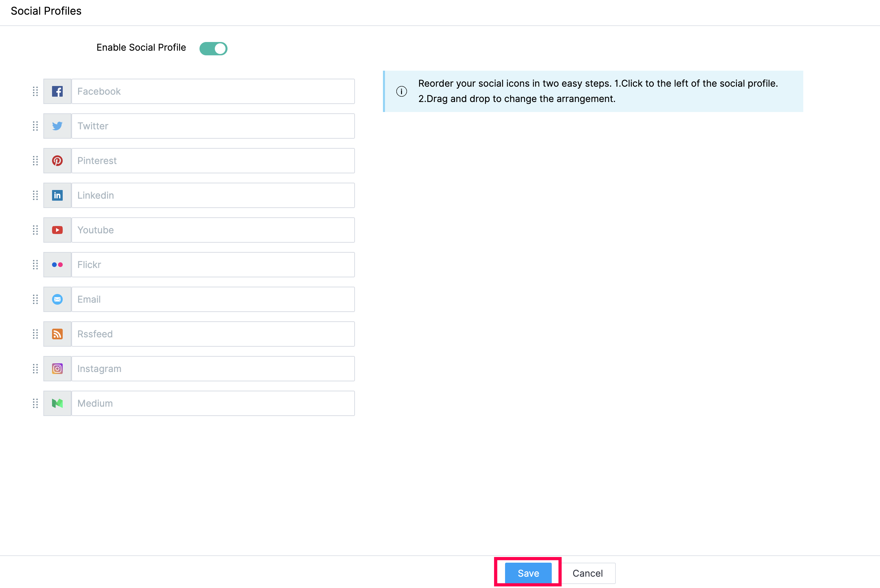Screen dimensions: 880x588
Task: Click the LinkedIn icon
Action: click(x=57, y=195)
